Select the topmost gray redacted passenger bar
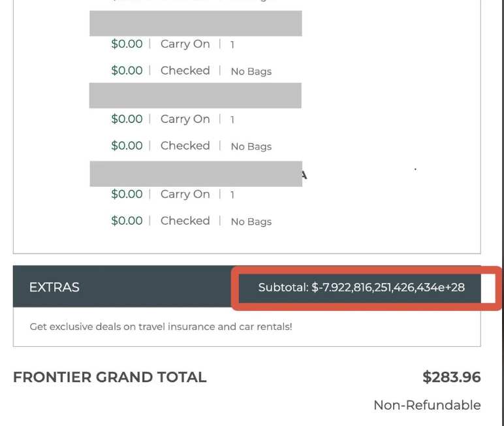 (x=195, y=24)
